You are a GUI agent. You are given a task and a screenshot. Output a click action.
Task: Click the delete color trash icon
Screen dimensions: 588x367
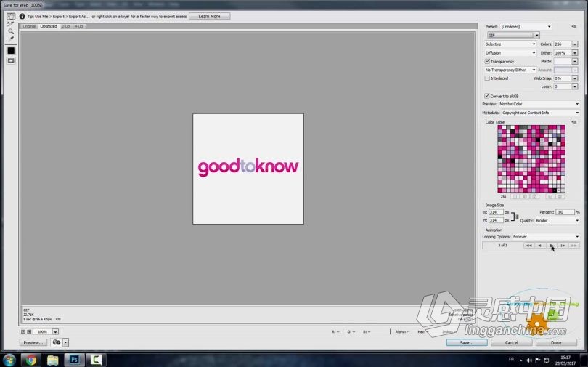pos(560,197)
